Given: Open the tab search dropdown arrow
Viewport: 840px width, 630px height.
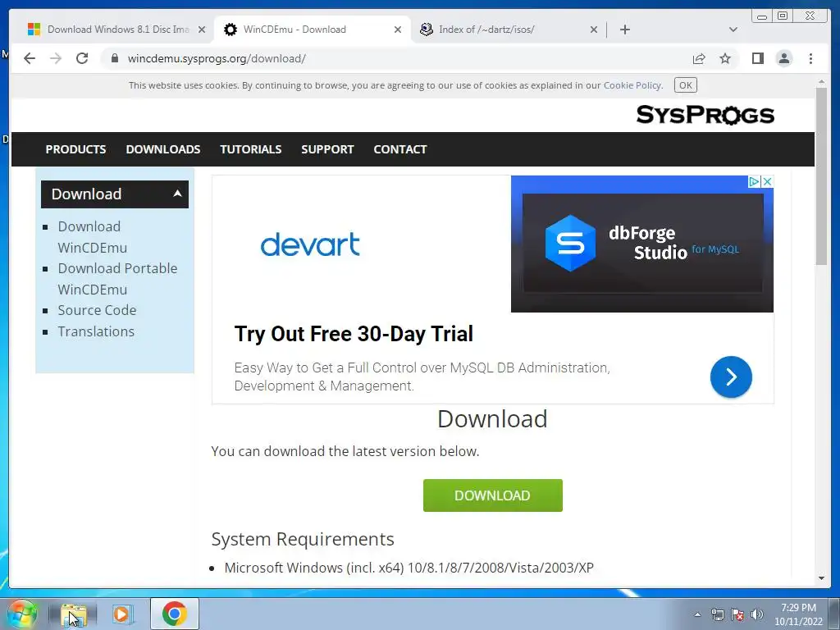Looking at the screenshot, I should (x=733, y=30).
